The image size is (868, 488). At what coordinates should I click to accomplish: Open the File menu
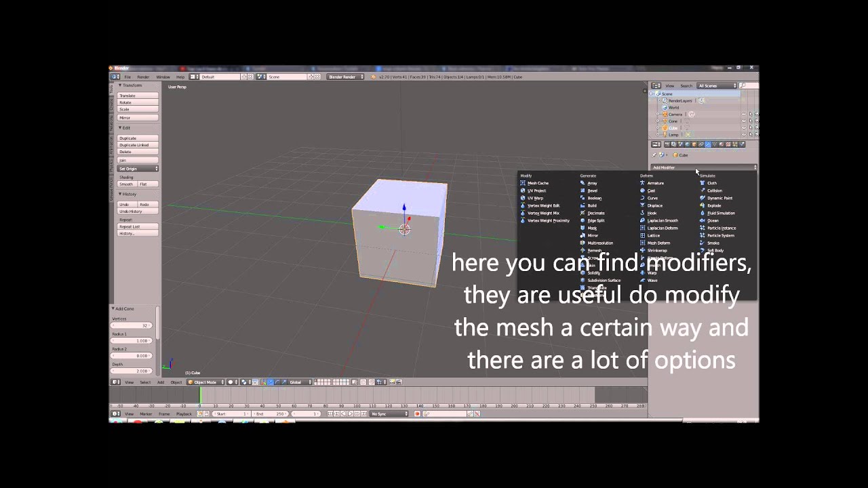127,77
